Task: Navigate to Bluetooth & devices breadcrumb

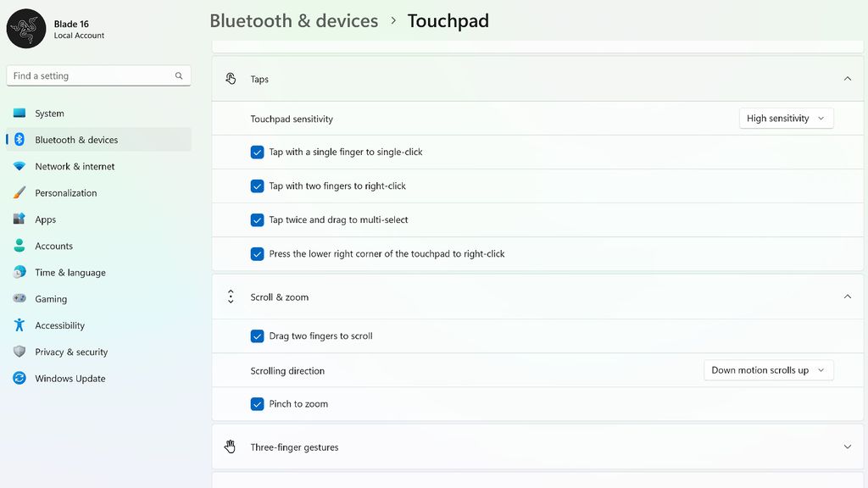Action: pyautogui.click(x=294, y=20)
